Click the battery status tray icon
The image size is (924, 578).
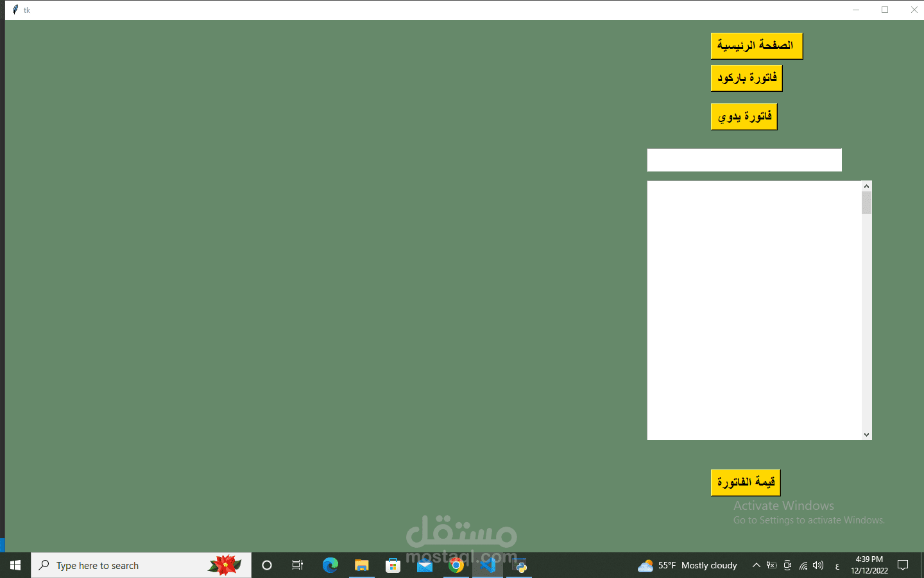[x=771, y=565]
